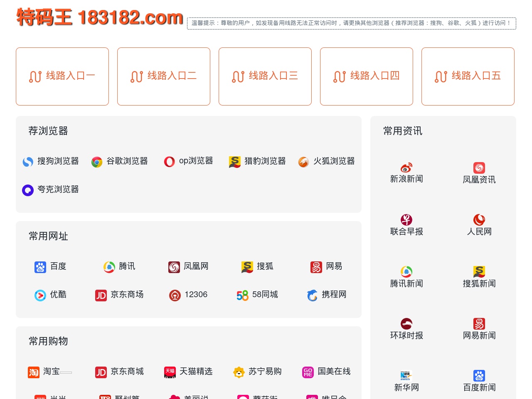Click the 特码王 183182.com site logo
The width and height of the screenshot is (532, 399).
[100, 17]
